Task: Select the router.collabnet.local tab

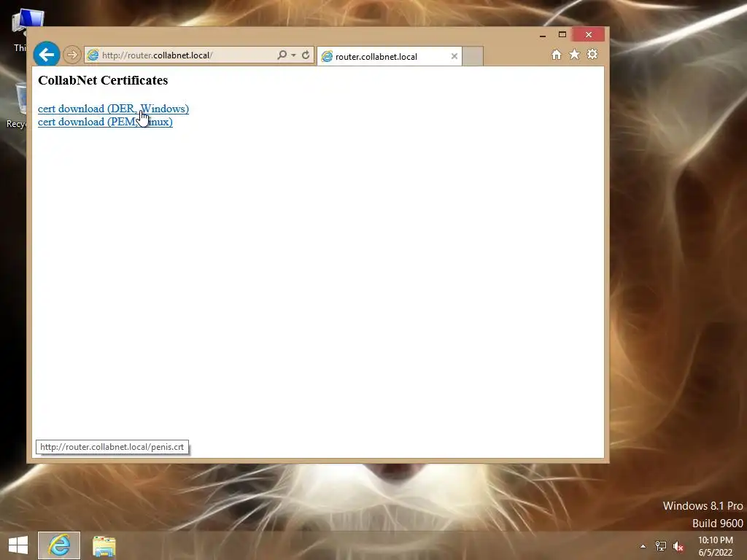Action: point(390,57)
